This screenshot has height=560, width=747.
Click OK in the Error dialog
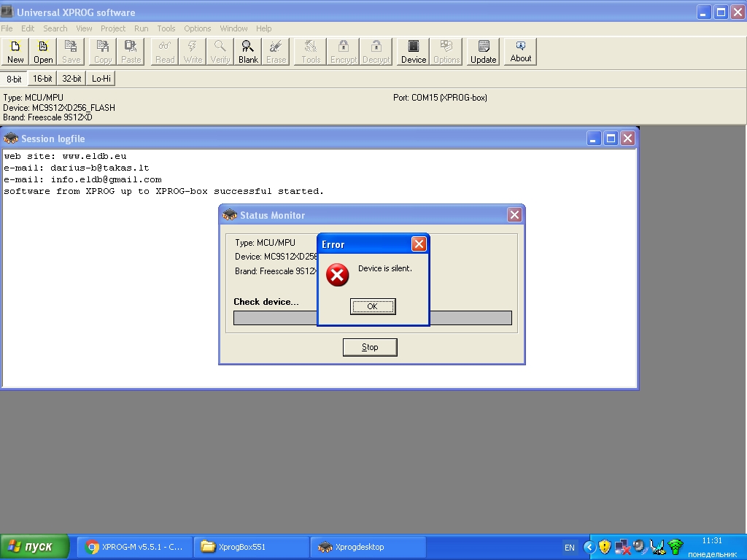coord(373,306)
